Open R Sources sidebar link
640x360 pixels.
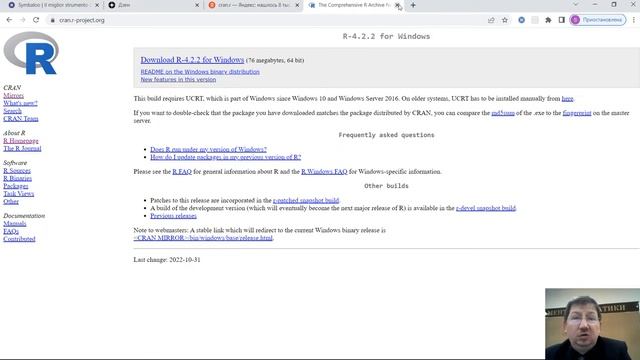(17, 171)
